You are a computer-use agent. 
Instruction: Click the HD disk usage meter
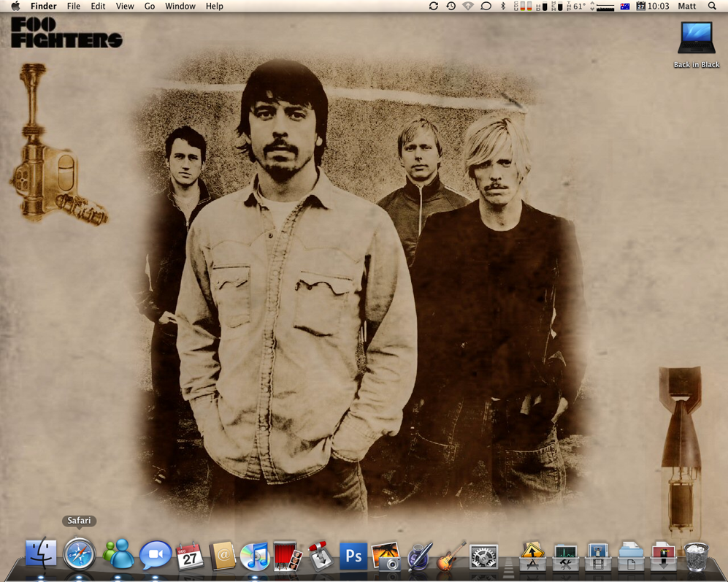coord(542,6)
